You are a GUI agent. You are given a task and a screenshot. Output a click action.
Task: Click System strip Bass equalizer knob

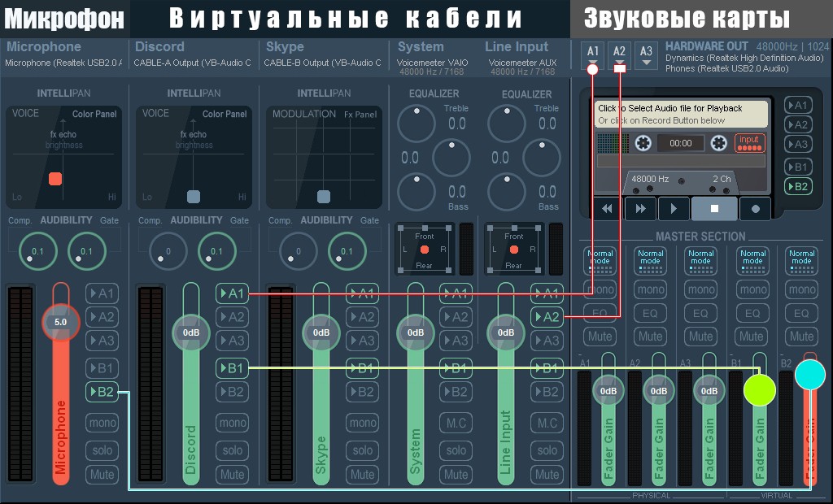pos(416,192)
